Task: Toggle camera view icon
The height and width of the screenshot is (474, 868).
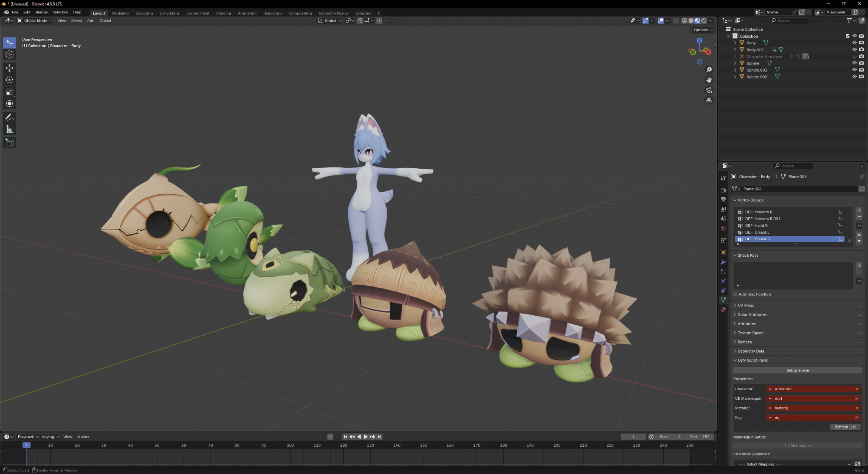Action: (709, 90)
